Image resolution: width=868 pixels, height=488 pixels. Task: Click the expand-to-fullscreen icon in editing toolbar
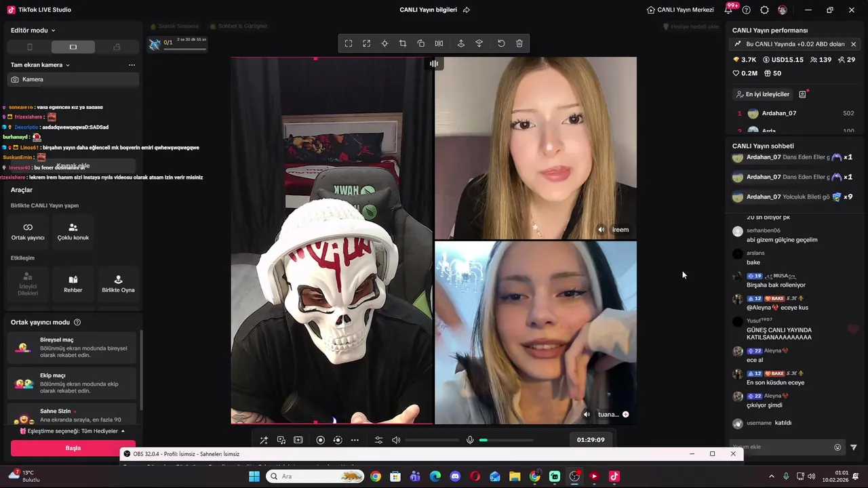367,43
